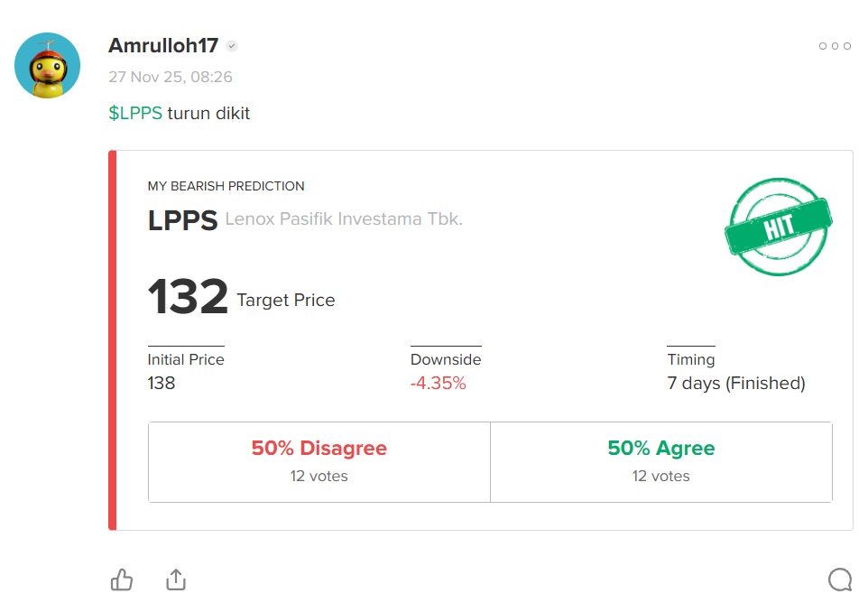This screenshot has height=612, width=868.
Task: Click the green HIT stamp badge
Action: (779, 226)
